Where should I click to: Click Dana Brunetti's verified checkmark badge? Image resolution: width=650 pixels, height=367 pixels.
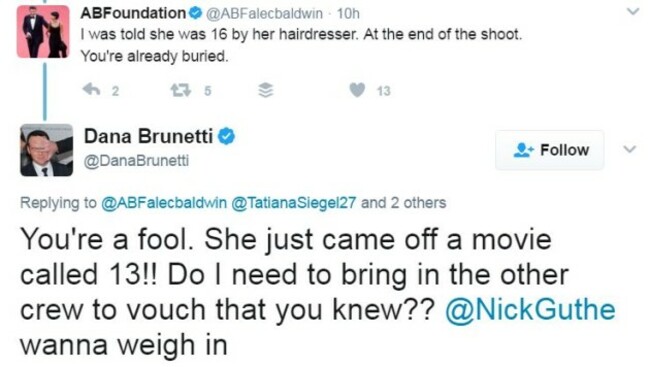[226, 136]
